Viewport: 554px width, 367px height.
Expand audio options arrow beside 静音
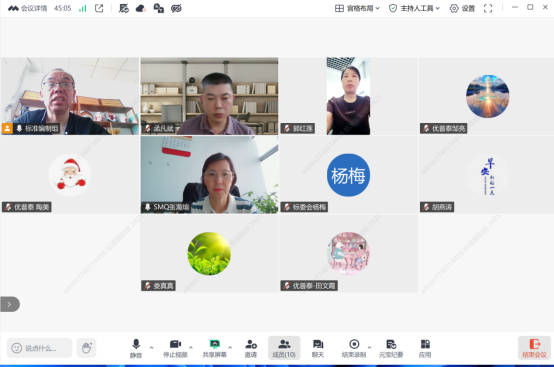152,348
